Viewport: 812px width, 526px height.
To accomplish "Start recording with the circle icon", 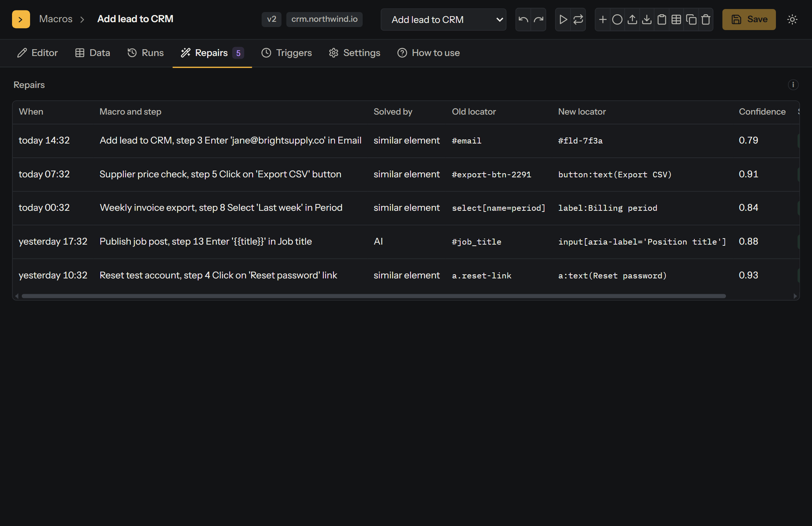I will 617,19.
